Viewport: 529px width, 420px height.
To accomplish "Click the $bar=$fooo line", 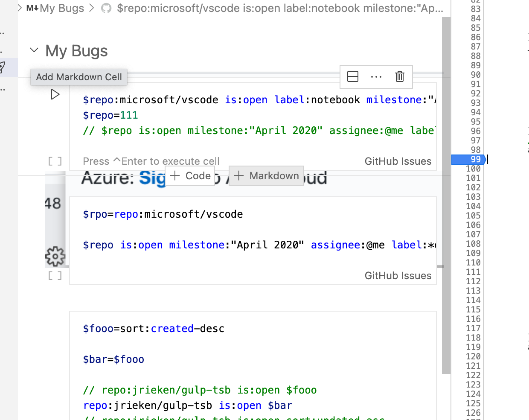I will tap(113, 359).
